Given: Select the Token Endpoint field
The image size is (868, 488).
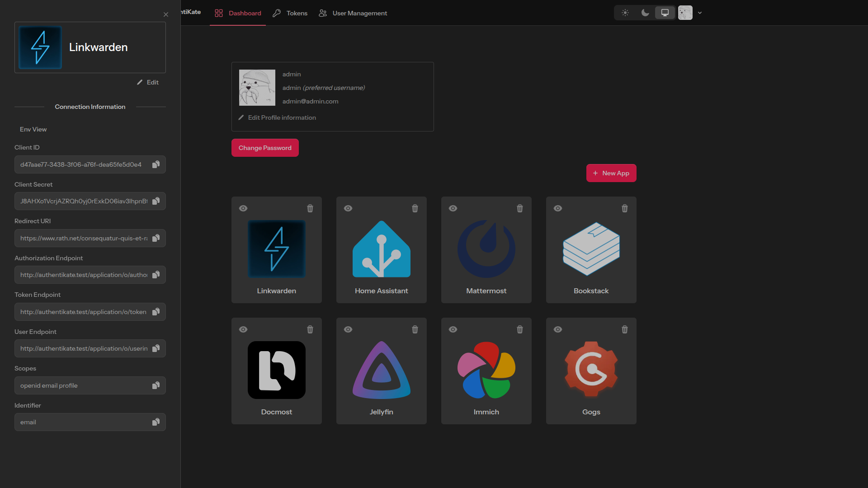Looking at the screenshot, I should [x=90, y=312].
